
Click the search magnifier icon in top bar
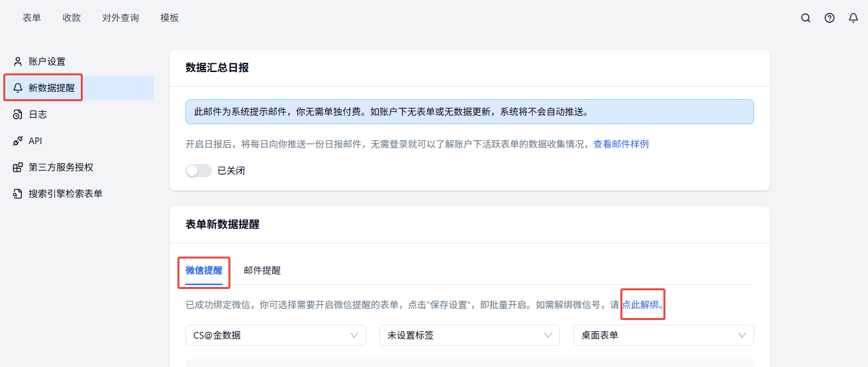click(x=806, y=19)
